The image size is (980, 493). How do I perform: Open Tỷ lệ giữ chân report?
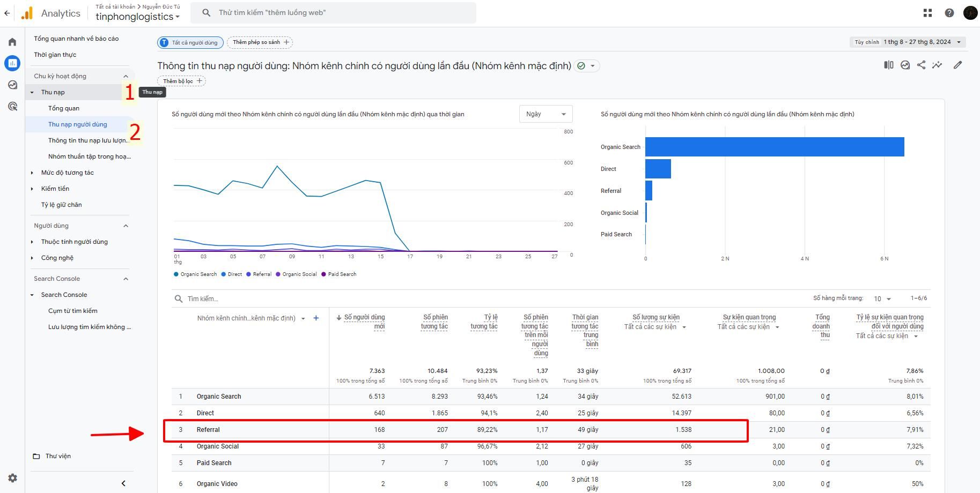point(62,205)
